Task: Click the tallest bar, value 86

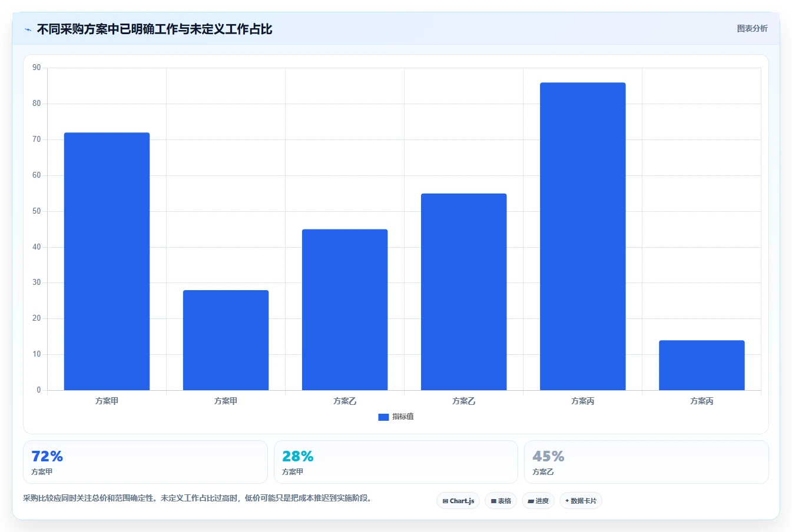Action: tap(582, 237)
